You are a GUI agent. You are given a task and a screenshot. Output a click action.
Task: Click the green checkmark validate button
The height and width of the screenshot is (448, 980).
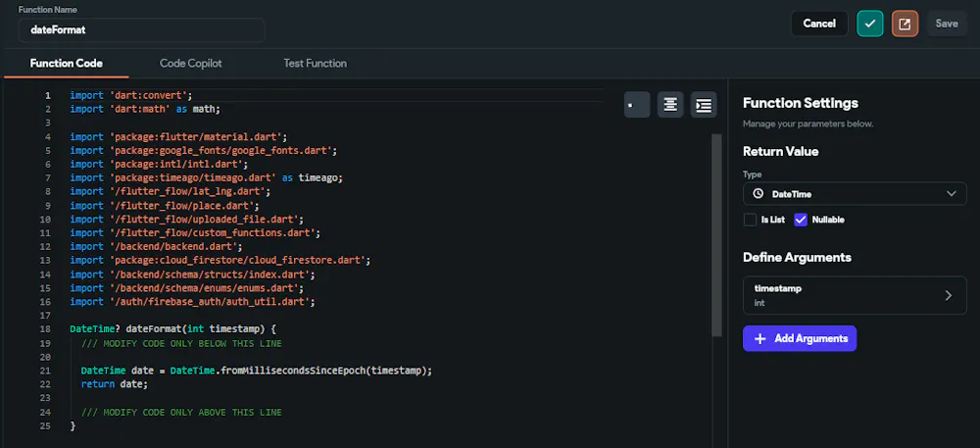pyautogui.click(x=870, y=24)
